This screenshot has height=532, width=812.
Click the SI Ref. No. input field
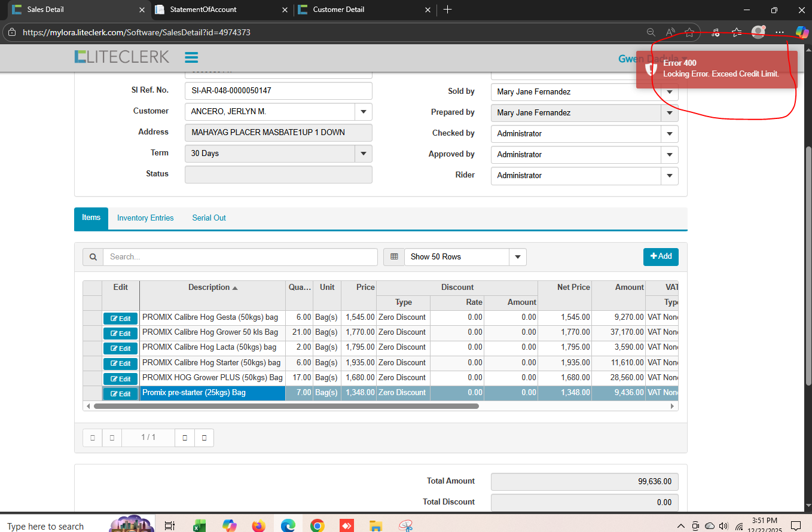coord(278,91)
